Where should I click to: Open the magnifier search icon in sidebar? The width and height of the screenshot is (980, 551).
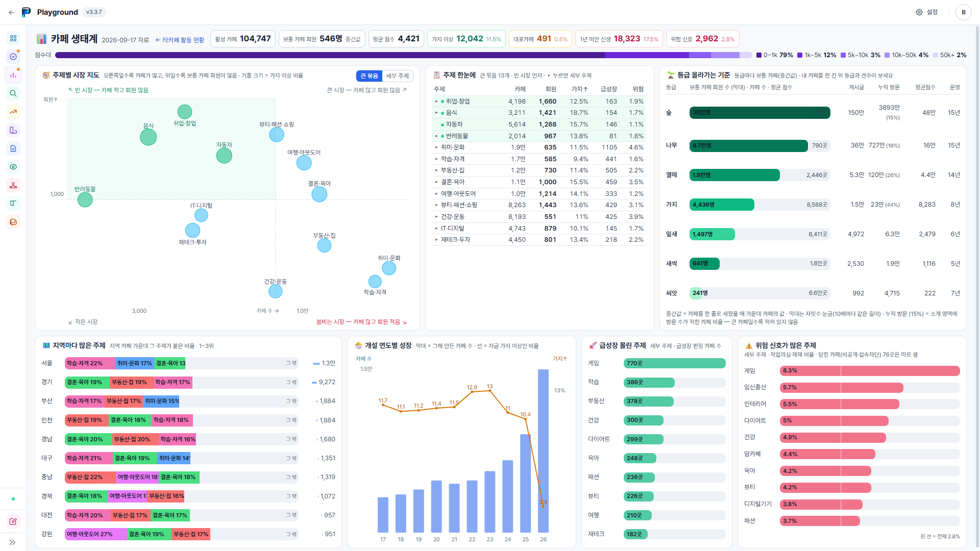coord(13,93)
